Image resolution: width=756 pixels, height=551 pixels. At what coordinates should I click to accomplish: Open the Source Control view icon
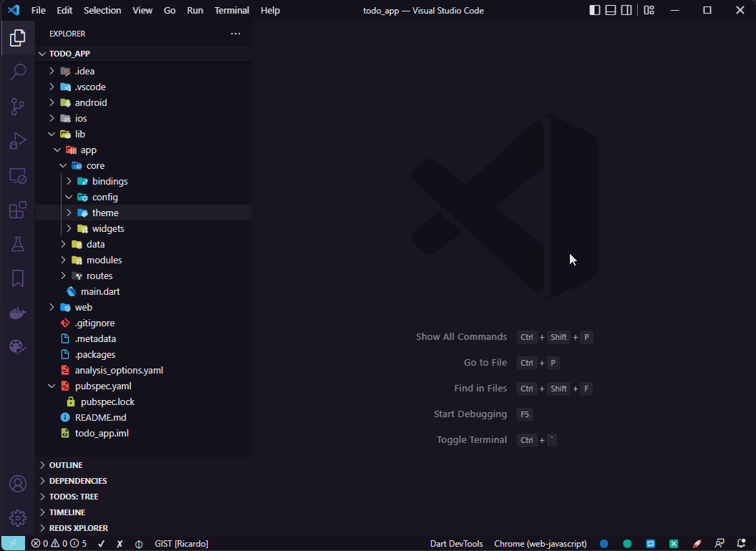17,107
